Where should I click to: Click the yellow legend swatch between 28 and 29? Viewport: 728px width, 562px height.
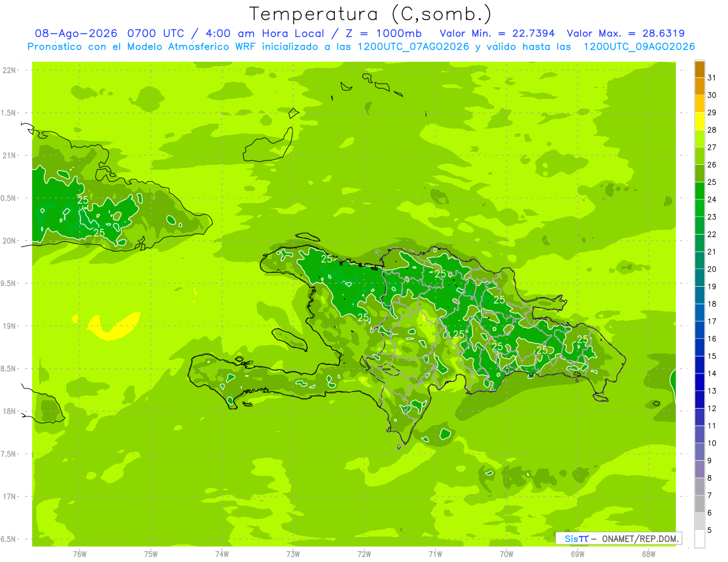699,122
